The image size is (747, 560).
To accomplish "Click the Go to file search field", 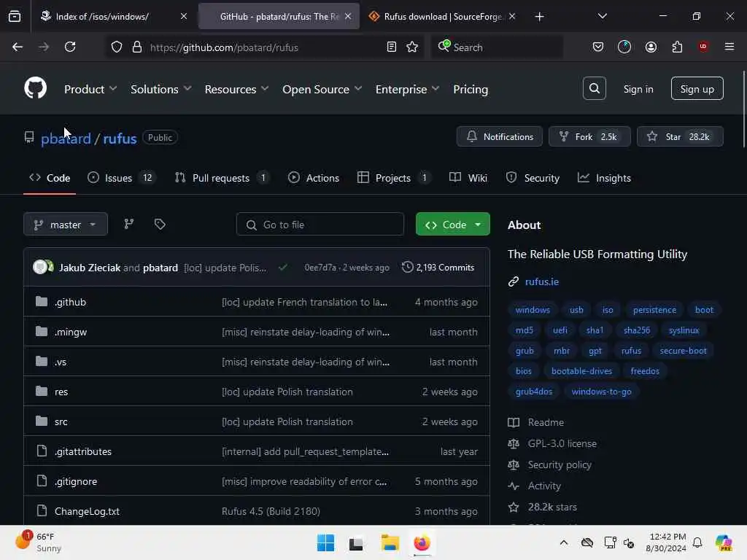I will pos(320,225).
